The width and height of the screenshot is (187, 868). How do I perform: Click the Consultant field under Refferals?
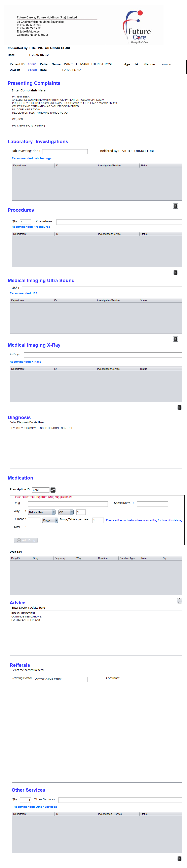[x=153, y=679]
